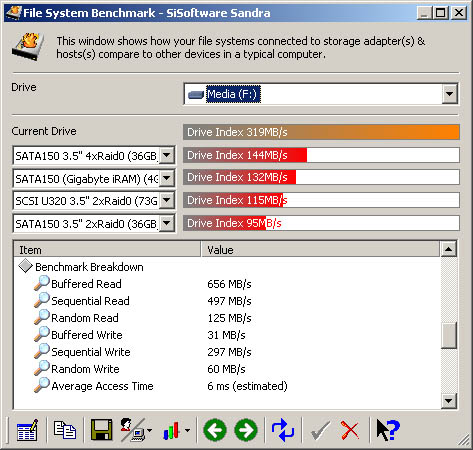Click the 125 MB/s value
473x450 pixels.
[x=229, y=318]
